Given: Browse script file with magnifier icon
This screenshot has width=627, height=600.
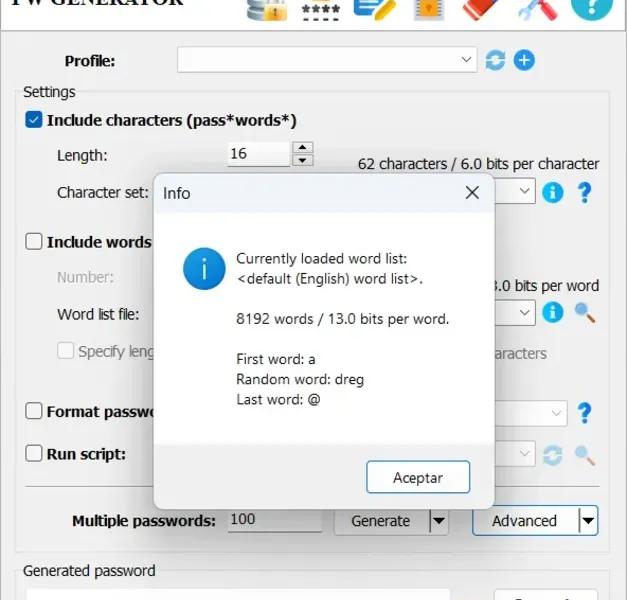Looking at the screenshot, I should tap(585, 455).
